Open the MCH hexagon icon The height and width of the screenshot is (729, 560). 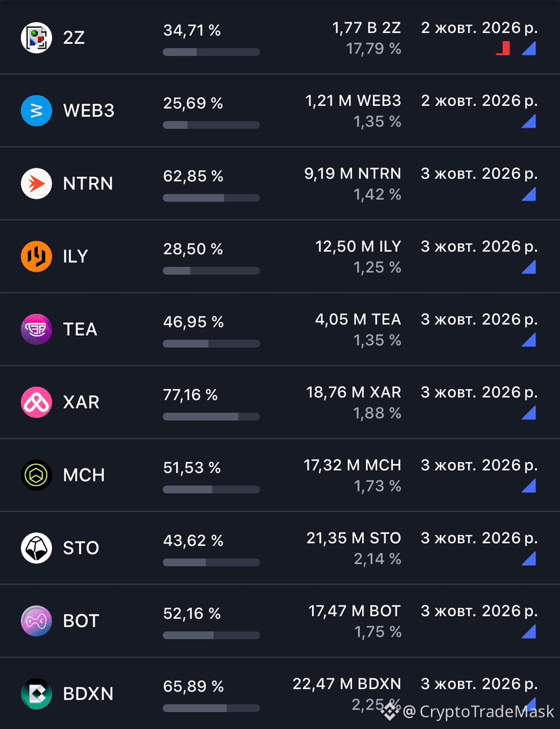tap(36, 475)
